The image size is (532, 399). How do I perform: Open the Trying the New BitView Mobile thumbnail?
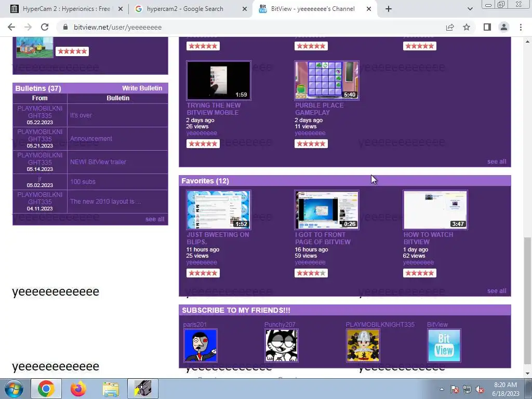tap(219, 81)
